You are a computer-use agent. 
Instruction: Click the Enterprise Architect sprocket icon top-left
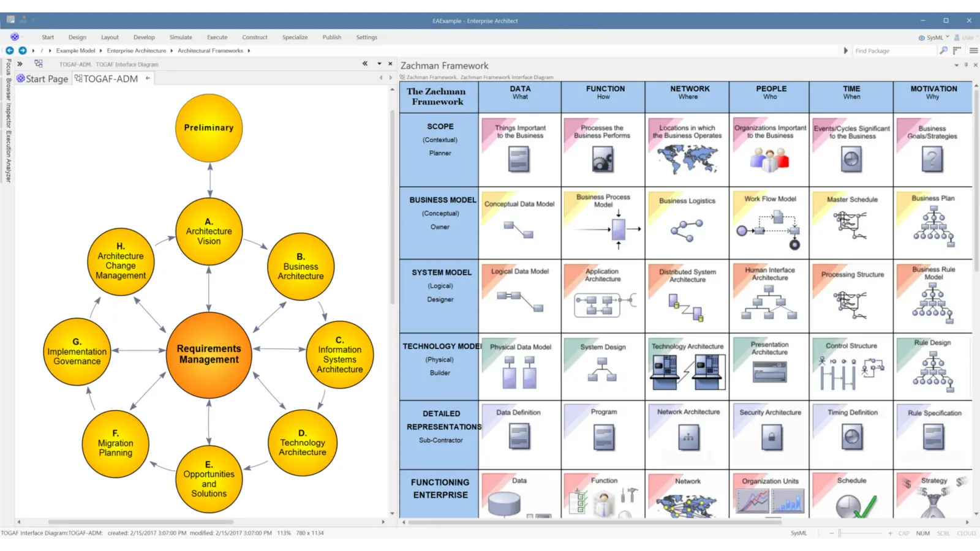click(x=15, y=37)
